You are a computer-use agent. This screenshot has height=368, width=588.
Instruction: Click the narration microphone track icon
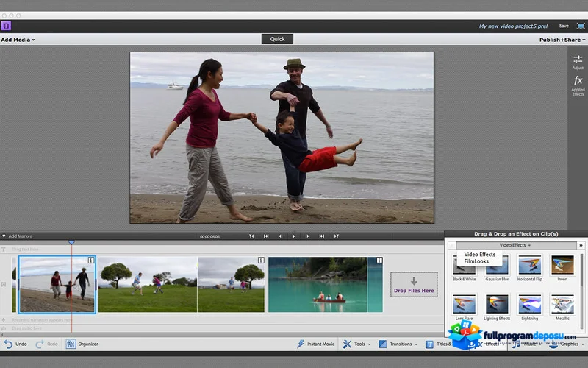coord(4,320)
